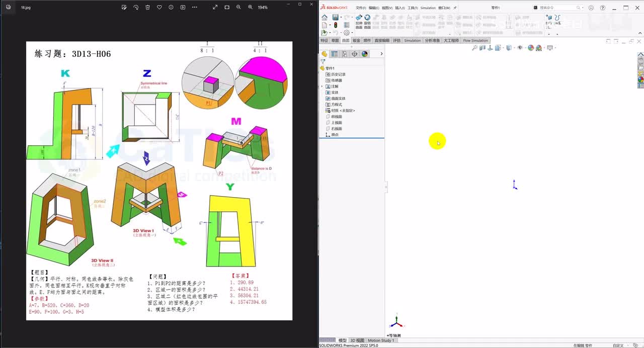Open the FeatureManager design tree tab
This screenshot has width=644, height=348.
[324, 54]
